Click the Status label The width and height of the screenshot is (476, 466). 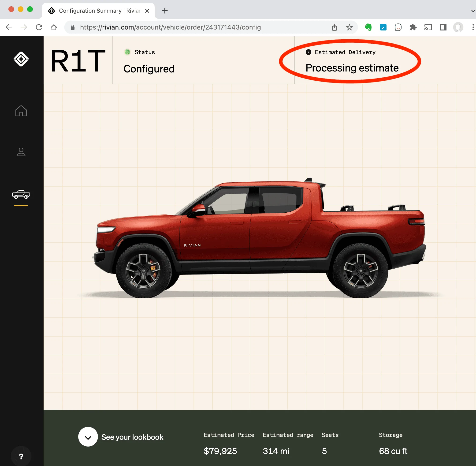145,52
